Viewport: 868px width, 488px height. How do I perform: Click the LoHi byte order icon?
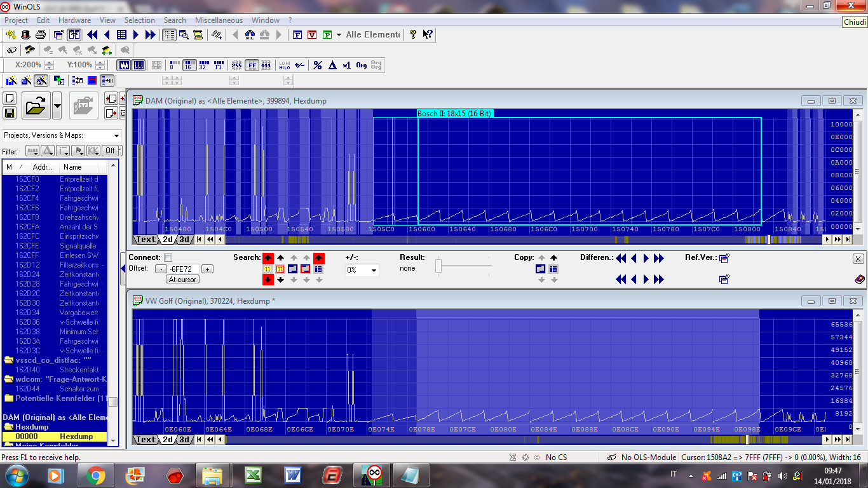[284, 65]
